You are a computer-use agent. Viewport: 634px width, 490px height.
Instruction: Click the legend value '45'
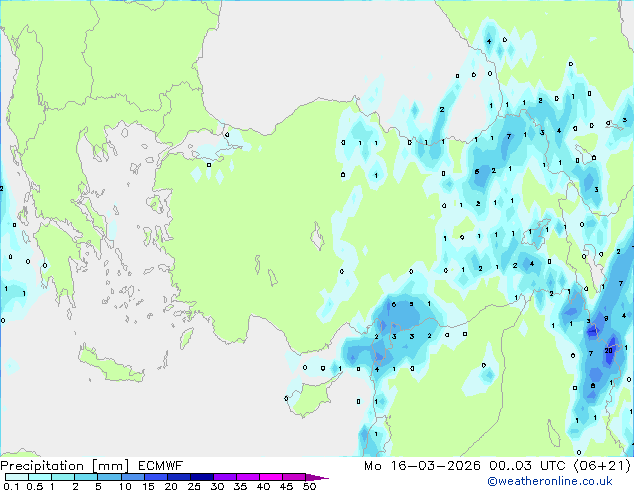tap(286, 486)
